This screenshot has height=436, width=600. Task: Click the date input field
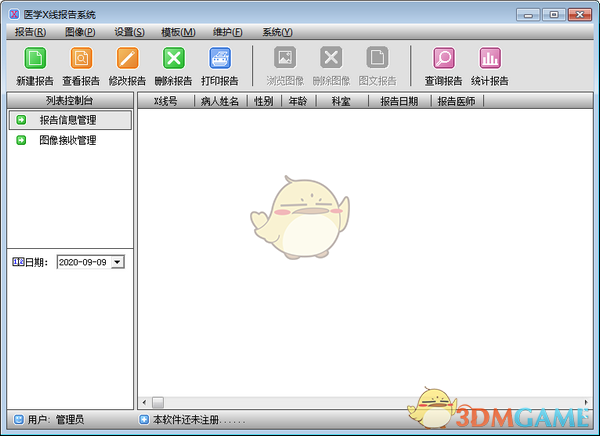click(84, 262)
